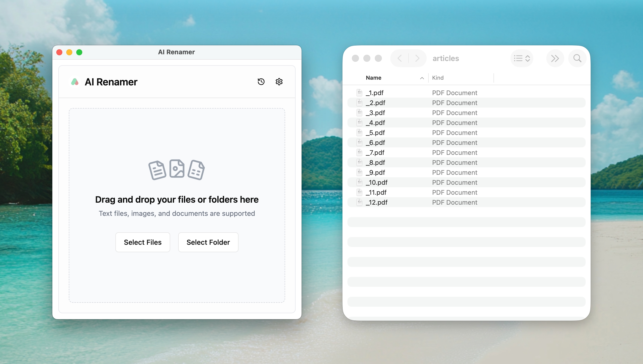Toggle selection of _2.pdf in Finder
Screen dimensions: 643x364
click(x=376, y=103)
